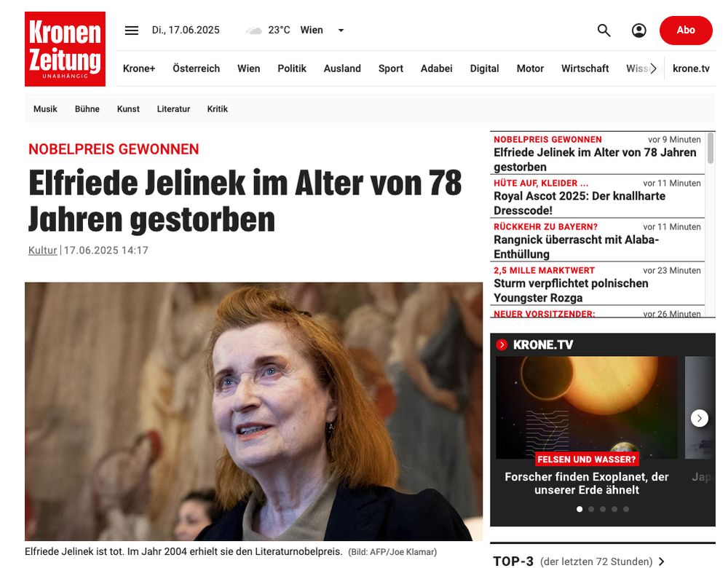Advance the Krone.TV carousel with the arrow
Image resolution: width=728 pixels, height=568 pixels.
coord(699,418)
